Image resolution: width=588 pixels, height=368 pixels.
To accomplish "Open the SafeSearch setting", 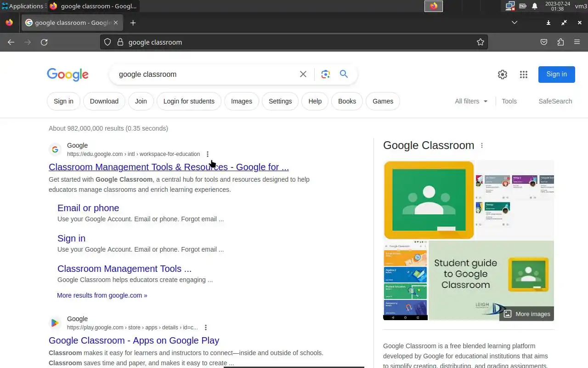I will click(x=555, y=101).
